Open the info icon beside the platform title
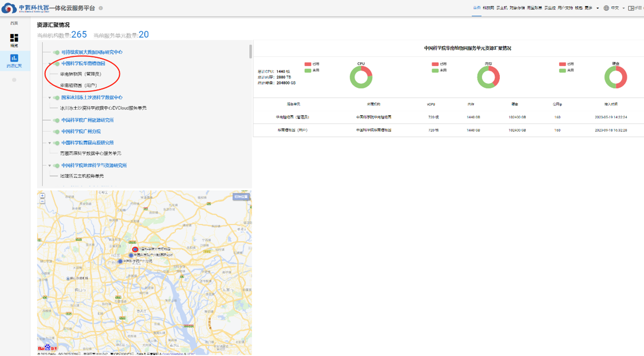This screenshot has height=356, width=644. tap(100, 8)
